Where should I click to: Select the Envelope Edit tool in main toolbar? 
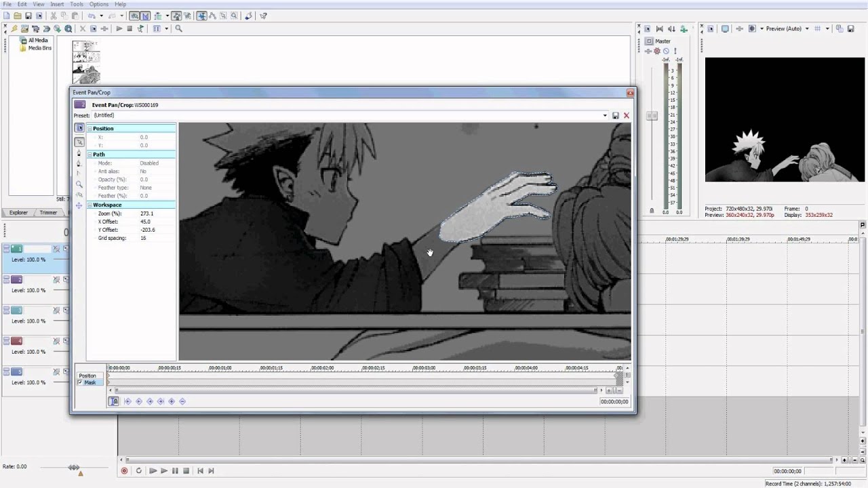(212, 16)
